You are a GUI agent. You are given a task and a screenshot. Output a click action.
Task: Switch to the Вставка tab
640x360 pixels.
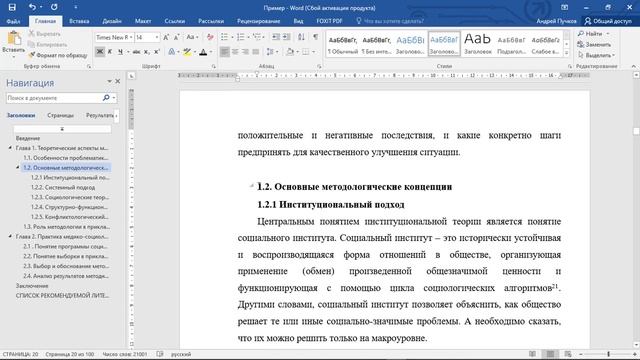[79, 21]
